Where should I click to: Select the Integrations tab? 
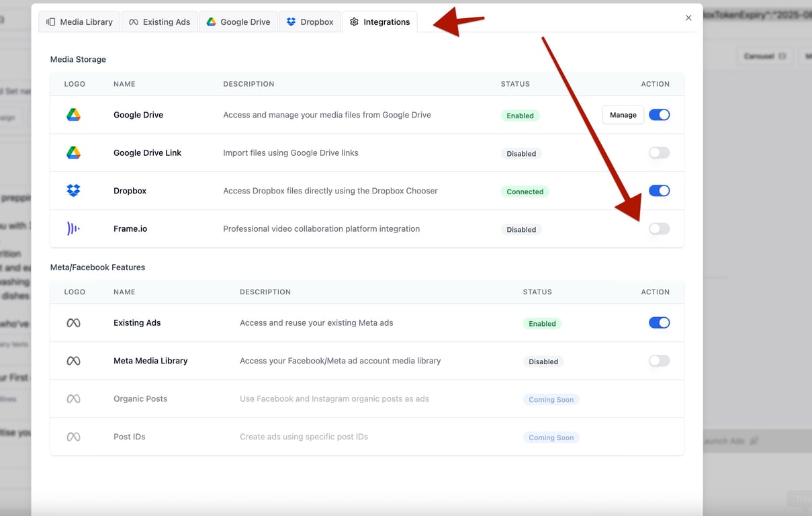click(x=379, y=21)
